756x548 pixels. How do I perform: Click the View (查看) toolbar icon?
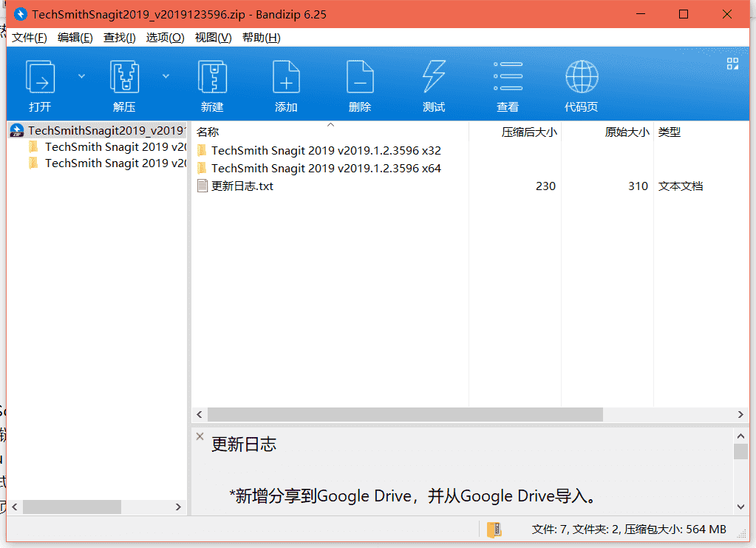508,76
